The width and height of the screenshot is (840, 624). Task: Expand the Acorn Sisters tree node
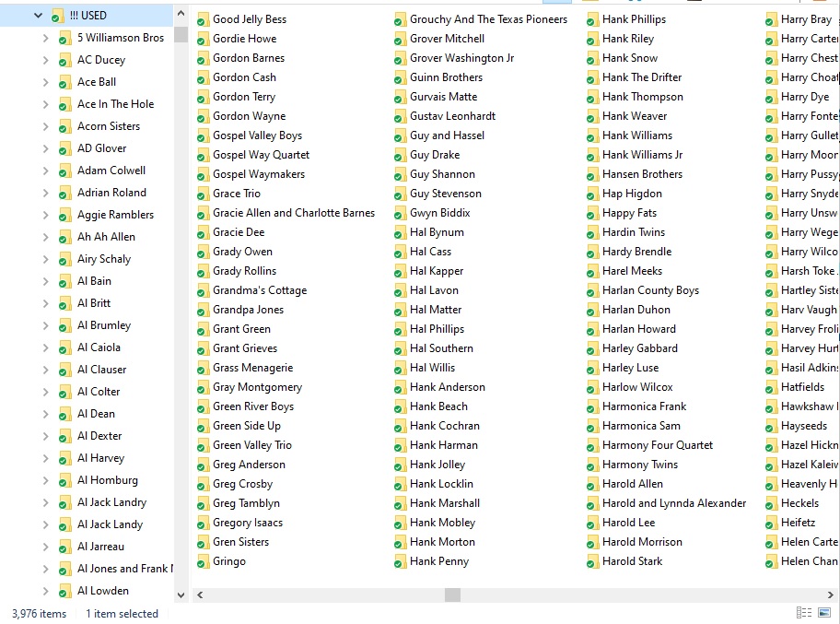point(46,126)
